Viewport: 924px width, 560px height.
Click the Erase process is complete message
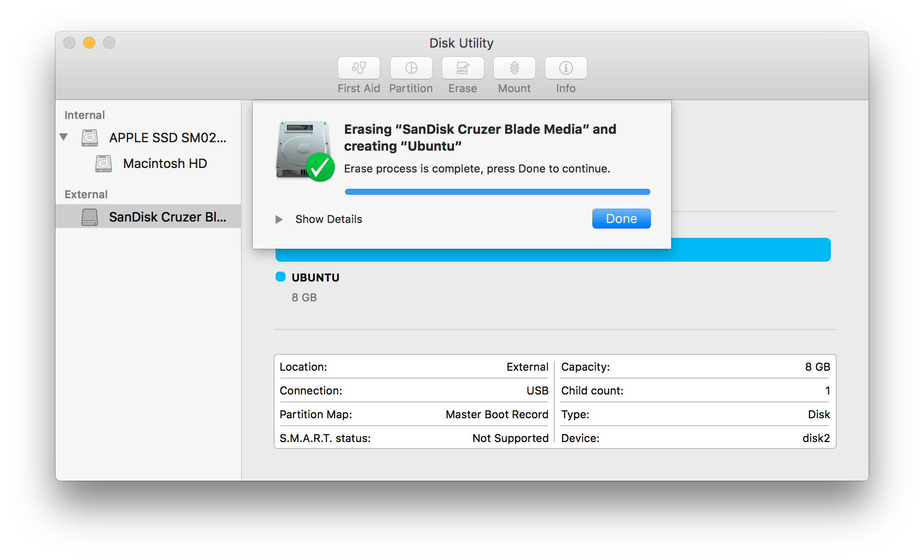click(x=477, y=168)
